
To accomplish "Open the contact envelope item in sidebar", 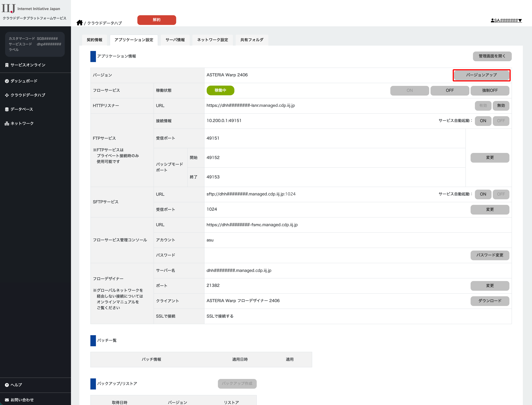I will [22, 400].
